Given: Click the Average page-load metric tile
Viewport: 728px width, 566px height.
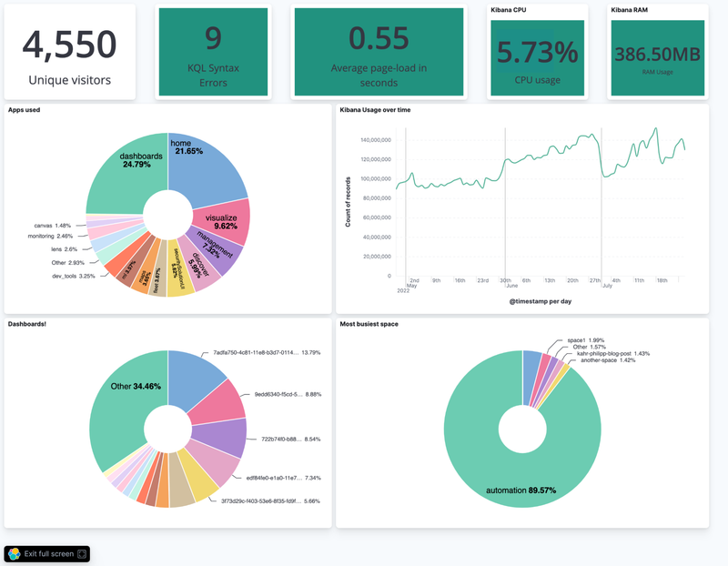Looking at the screenshot, I should (x=379, y=53).
